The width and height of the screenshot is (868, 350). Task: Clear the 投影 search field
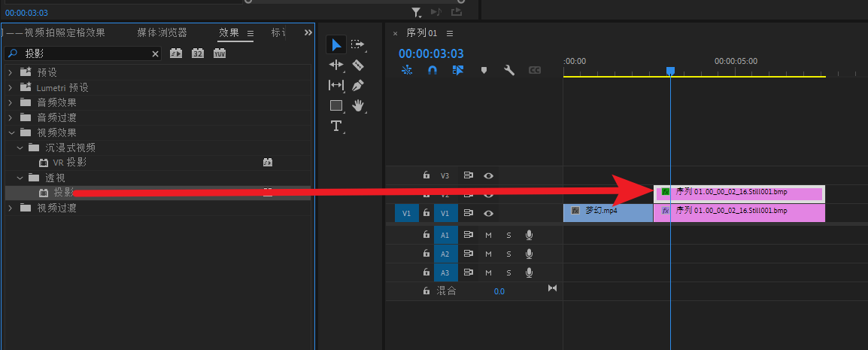click(x=156, y=54)
